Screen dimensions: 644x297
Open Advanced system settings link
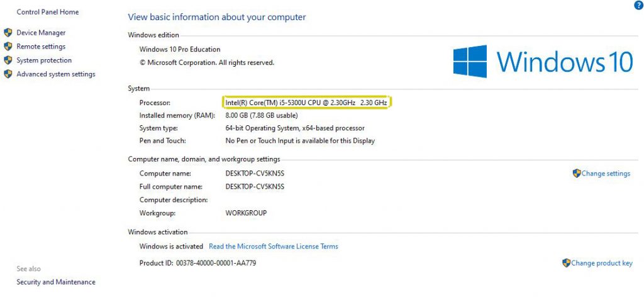[x=56, y=74]
